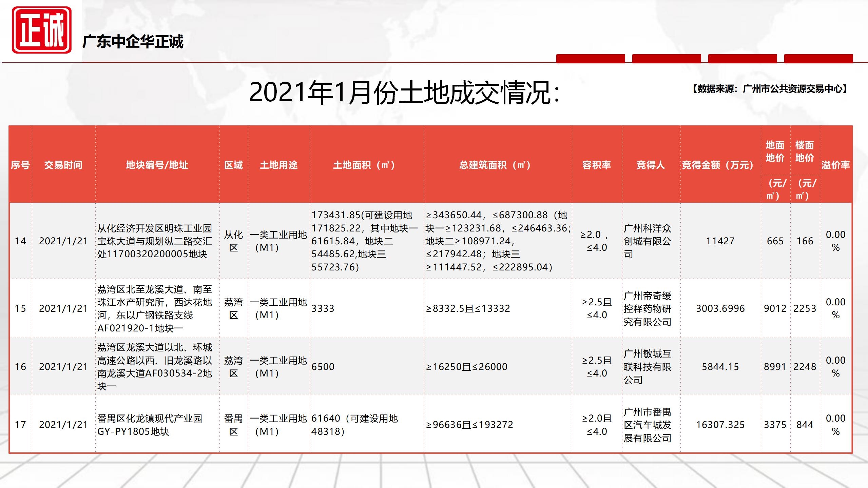This screenshot has height=488, width=868.
Task: Select the buyer cell 广州科洋众创城有限公司
Action: (x=647, y=241)
